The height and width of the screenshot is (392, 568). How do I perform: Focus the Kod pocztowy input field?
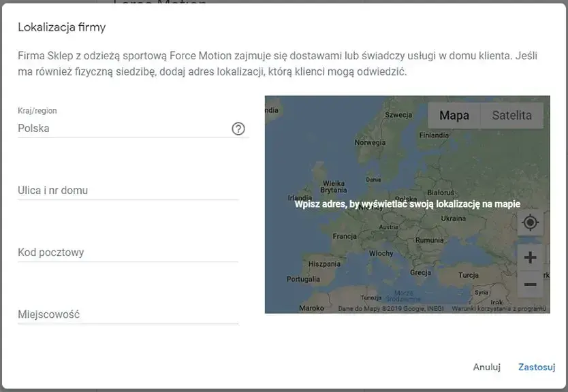point(128,252)
